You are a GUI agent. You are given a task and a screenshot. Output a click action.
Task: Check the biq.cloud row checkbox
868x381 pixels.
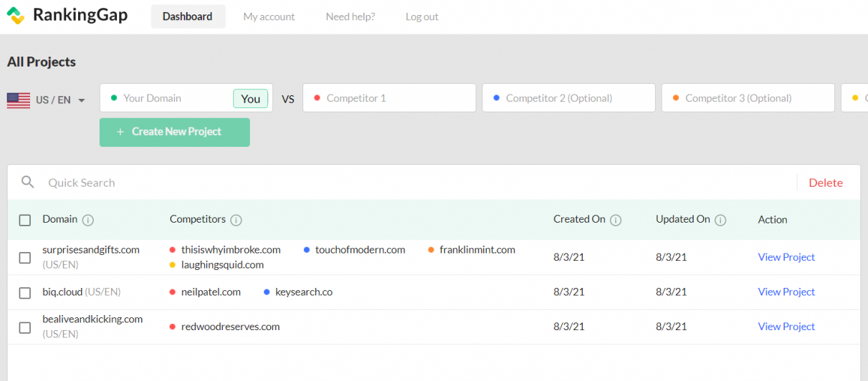(x=25, y=292)
